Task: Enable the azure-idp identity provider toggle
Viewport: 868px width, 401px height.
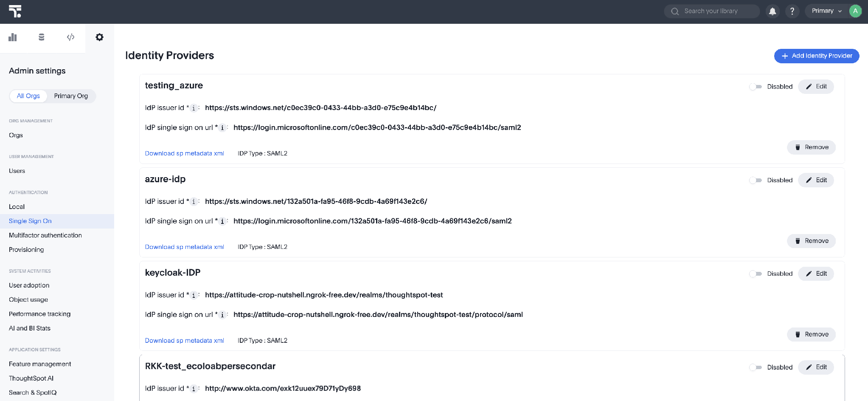Action: click(756, 180)
